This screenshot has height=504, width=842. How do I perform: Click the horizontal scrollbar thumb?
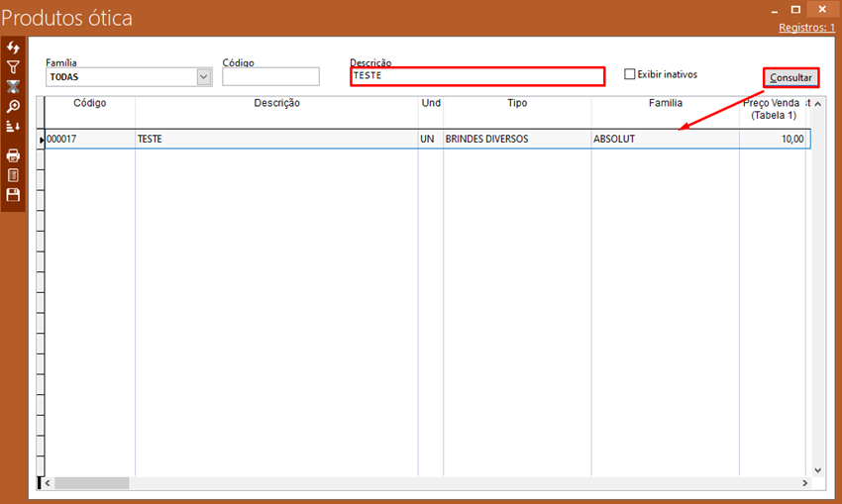point(91,483)
